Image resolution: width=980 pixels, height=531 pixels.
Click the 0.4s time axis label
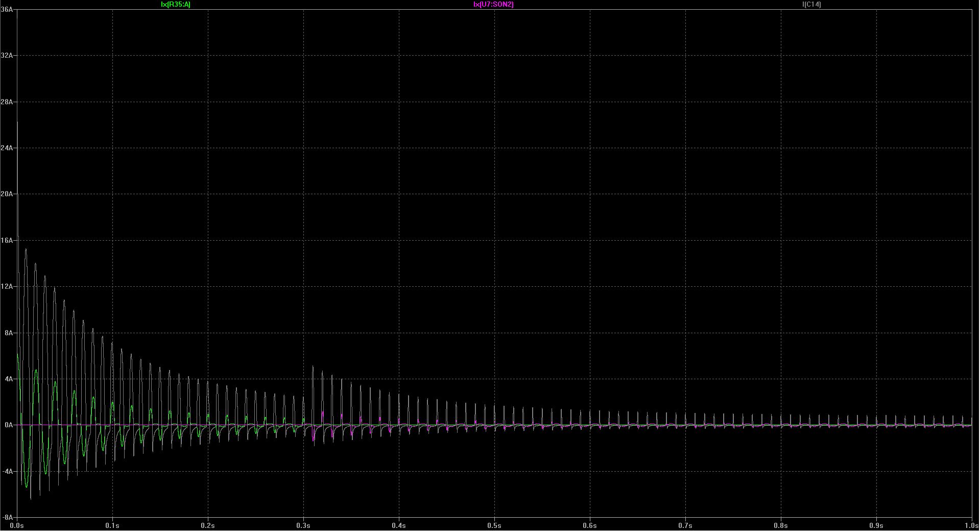coord(399,525)
